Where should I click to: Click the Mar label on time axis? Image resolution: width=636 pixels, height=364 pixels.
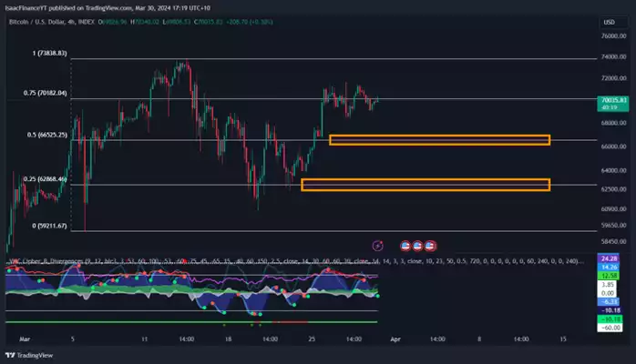tap(25, 339)
